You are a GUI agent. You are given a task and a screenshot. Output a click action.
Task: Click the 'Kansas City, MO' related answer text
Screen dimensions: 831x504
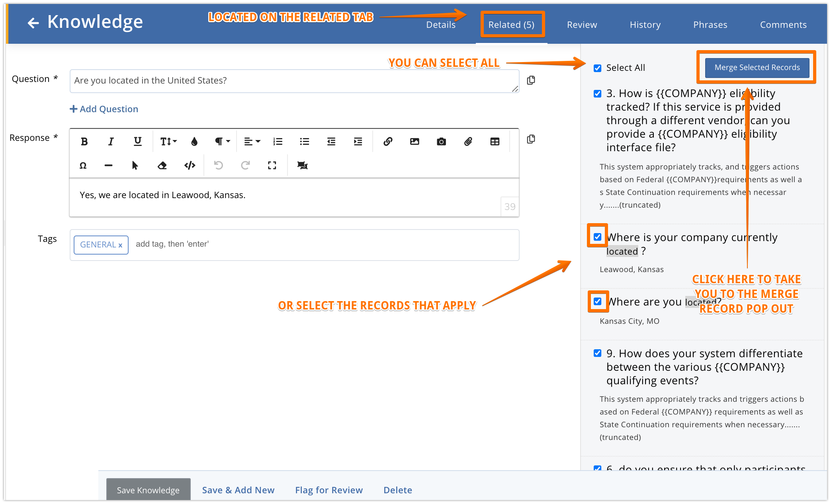pos(630,321)
